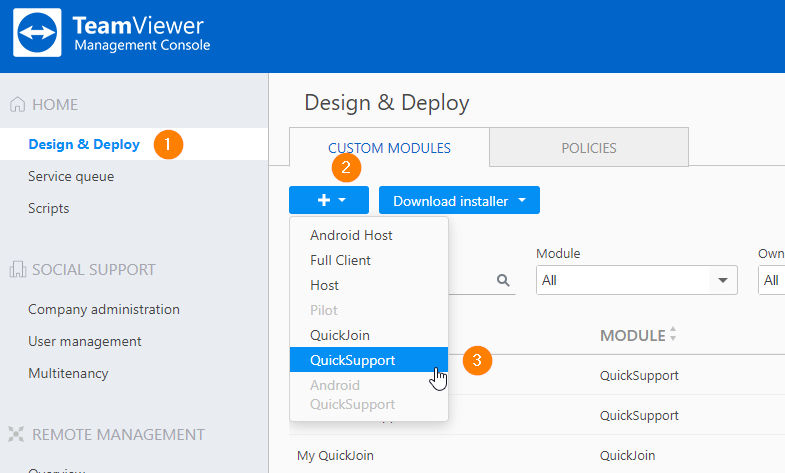This screenshot has height=473, width=785.
Task: Click the My QuickJoin table row
Action: 334,455
